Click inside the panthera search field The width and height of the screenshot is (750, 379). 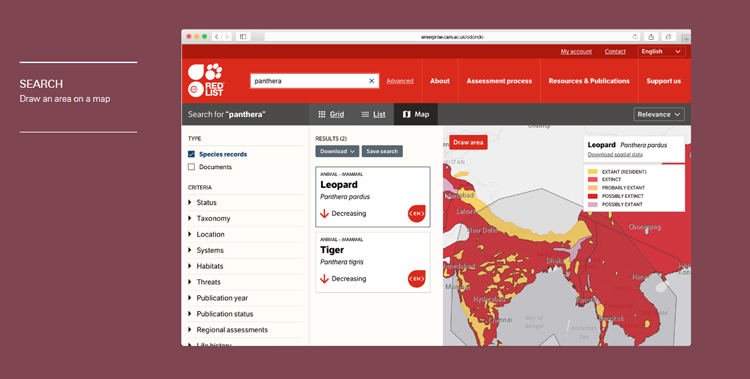[310, 81]
